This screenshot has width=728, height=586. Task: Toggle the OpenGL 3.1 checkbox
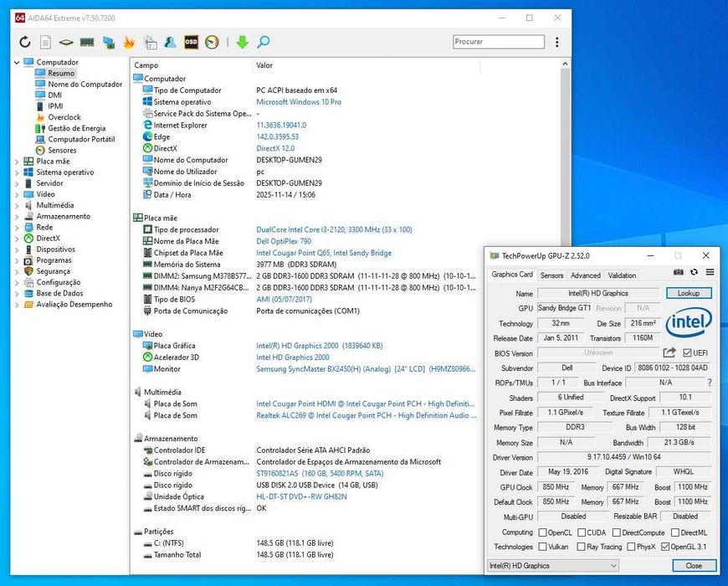pos(665,547)
